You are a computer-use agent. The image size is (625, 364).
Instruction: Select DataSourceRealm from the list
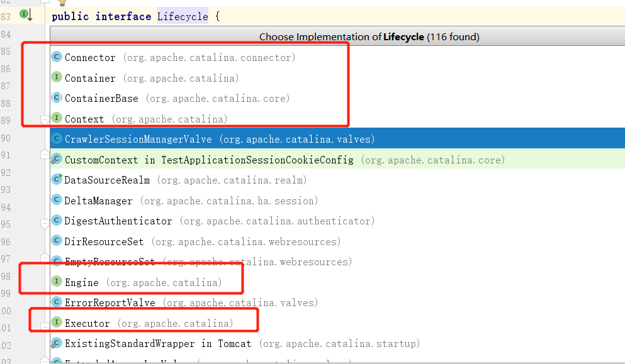pos(337,180)
